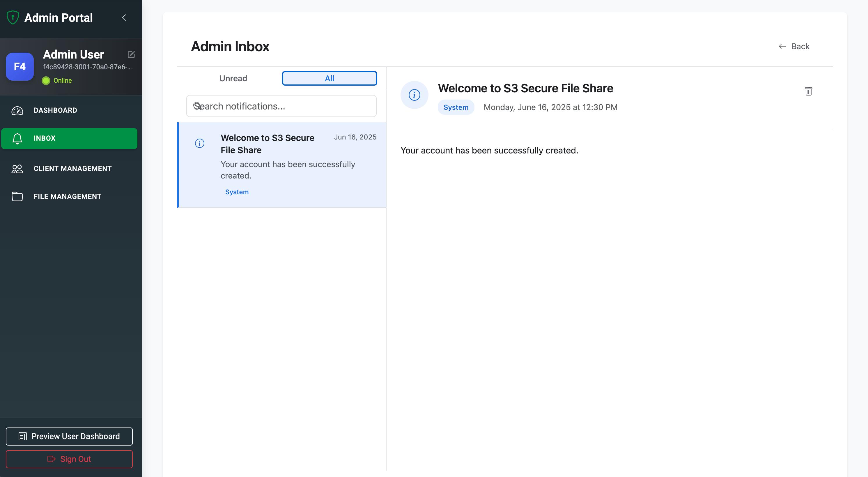Click the System tag in the list item

pyautogui.click(x=237, y=192)
